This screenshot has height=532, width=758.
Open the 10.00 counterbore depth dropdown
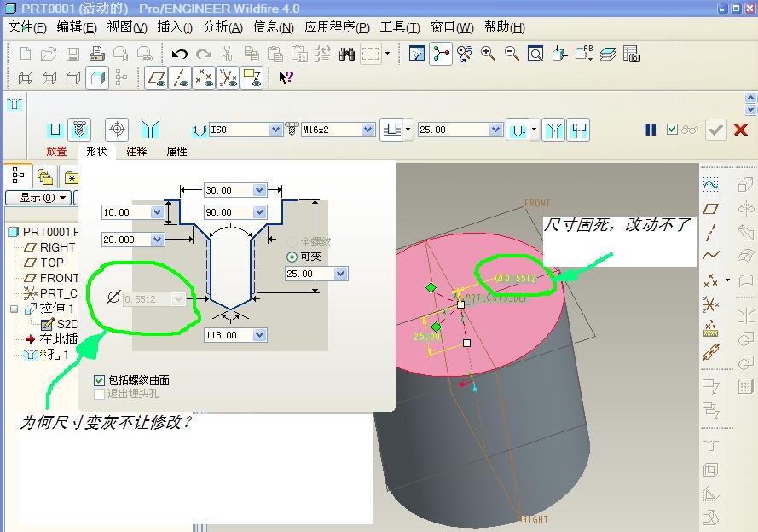click(157, 212)
